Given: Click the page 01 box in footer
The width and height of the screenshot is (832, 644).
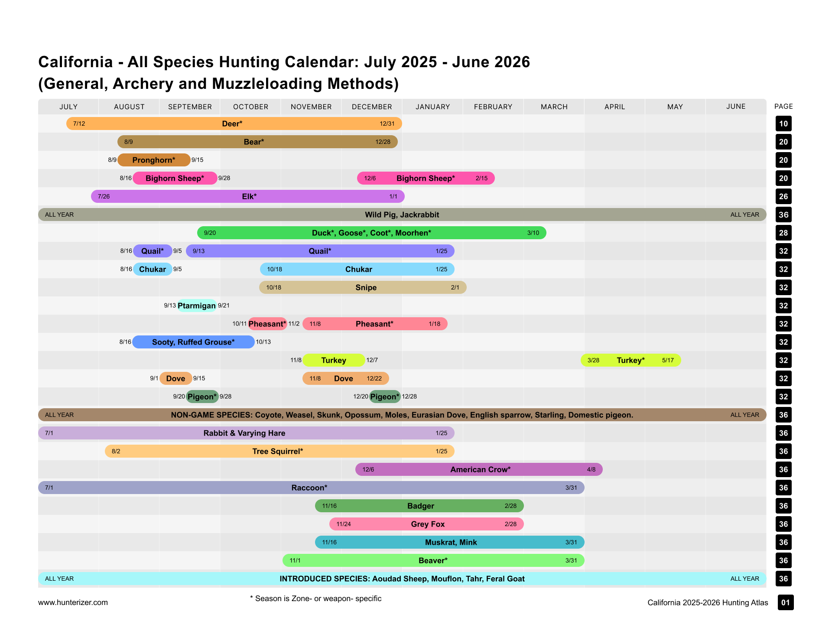Looking at the screenshot, I should click(x=786, y=602).
